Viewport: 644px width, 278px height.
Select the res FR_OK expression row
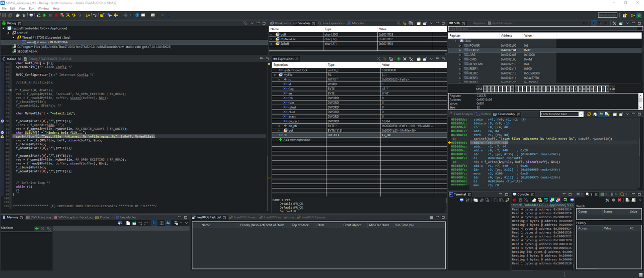360,135
